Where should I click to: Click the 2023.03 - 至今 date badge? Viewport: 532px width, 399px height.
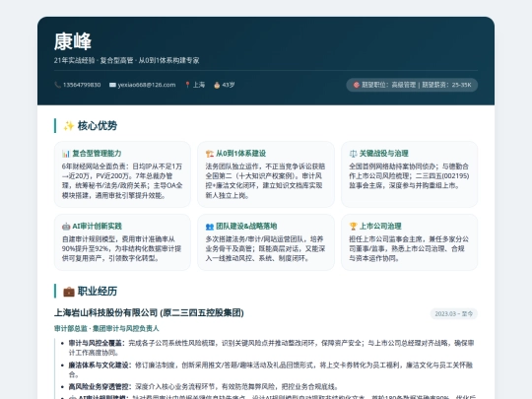tap(453, 314)
